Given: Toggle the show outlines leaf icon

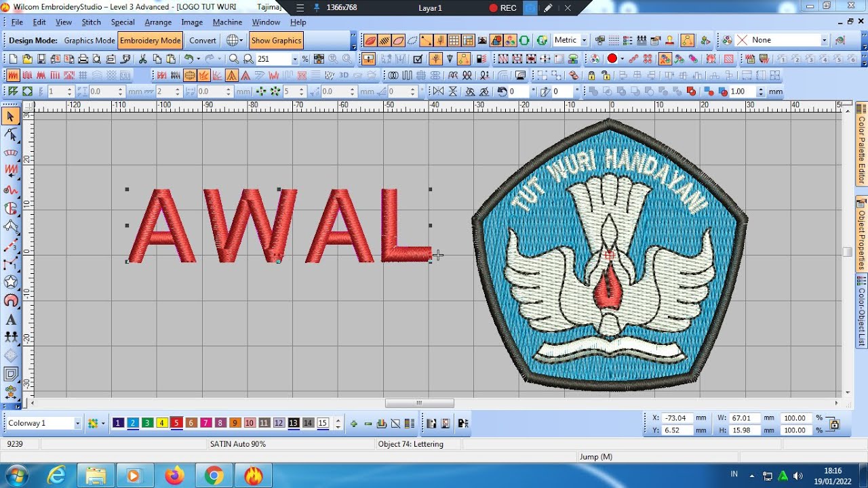Looking at the screenshot, I should pyautogui.click(x=399, y=40).
